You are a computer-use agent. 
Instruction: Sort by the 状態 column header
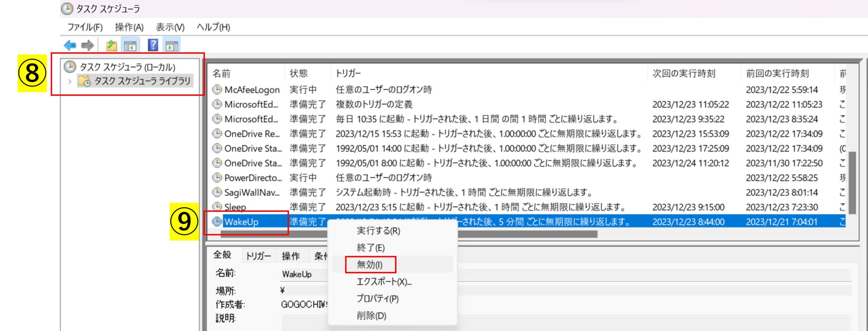pyautogui.click(x=299, y=73)
